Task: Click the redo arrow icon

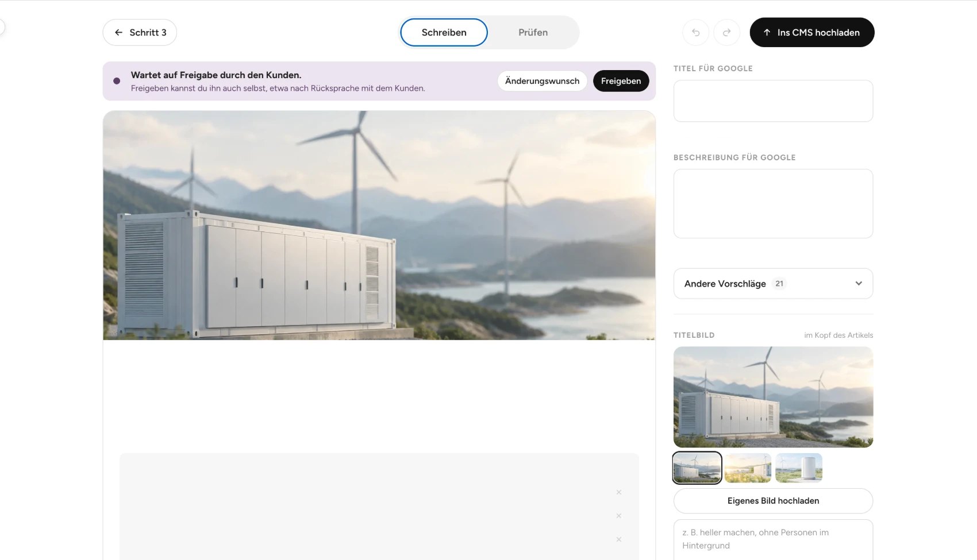Action: (x=726, y=32)
